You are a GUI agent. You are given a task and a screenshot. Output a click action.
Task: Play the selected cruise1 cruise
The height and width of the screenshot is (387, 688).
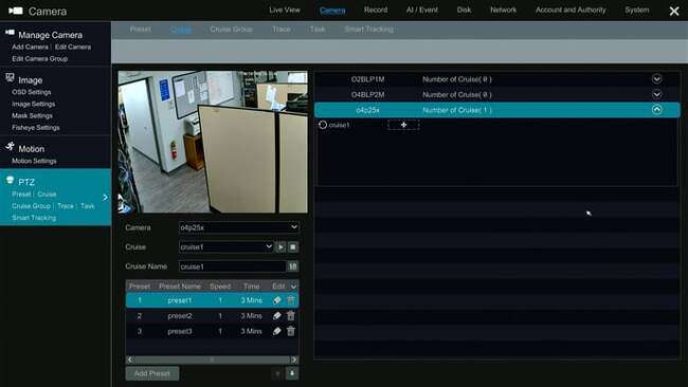click(x=281, y=247)
